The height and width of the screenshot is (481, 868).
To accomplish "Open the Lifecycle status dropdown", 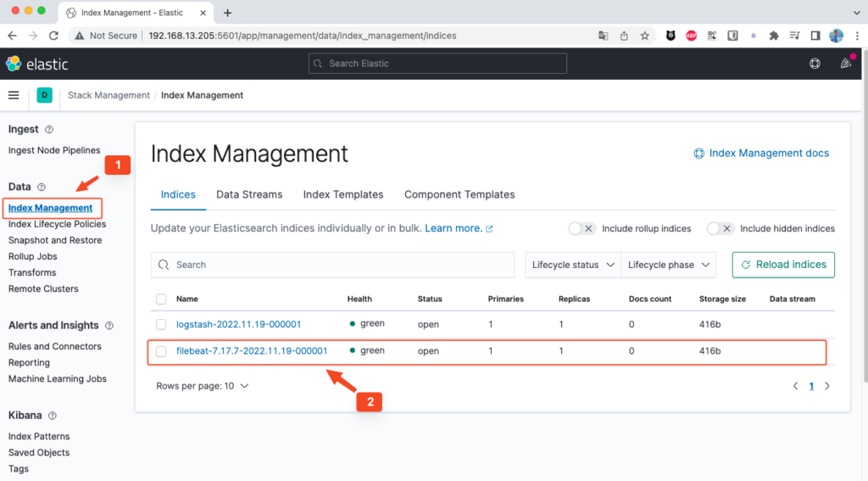I will point(573,265).
